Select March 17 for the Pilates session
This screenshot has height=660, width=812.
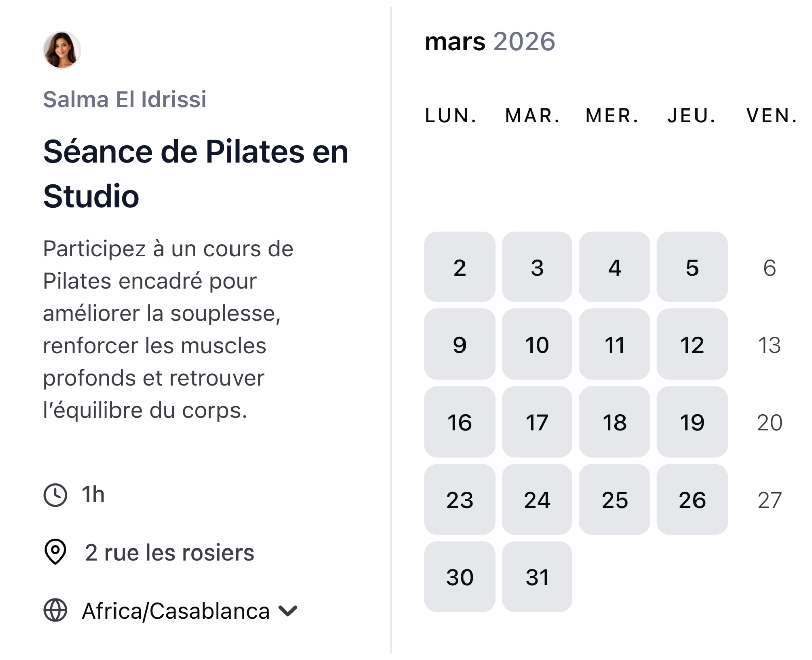click(x=536, y=422)
